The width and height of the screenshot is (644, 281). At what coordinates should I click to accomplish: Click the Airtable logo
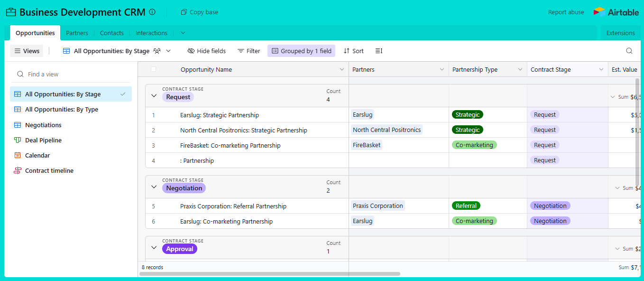pyautogui.click(x=616, y=12)
